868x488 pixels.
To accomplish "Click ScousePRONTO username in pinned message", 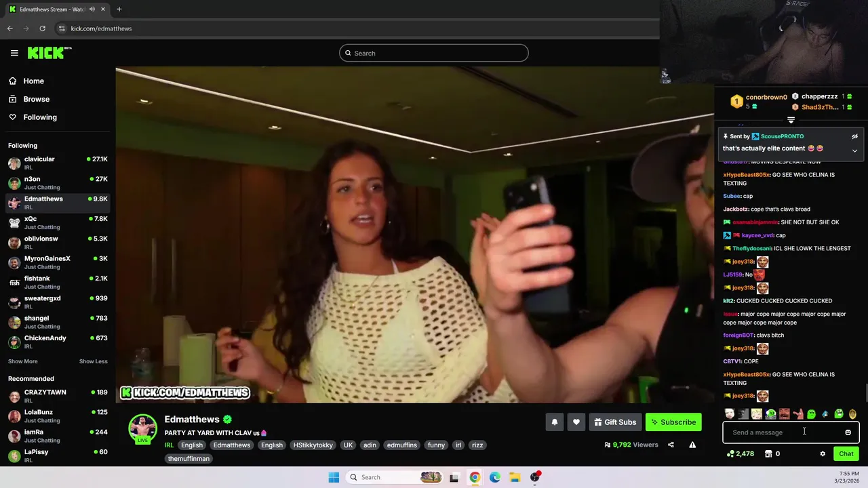I will coord(782,136).
